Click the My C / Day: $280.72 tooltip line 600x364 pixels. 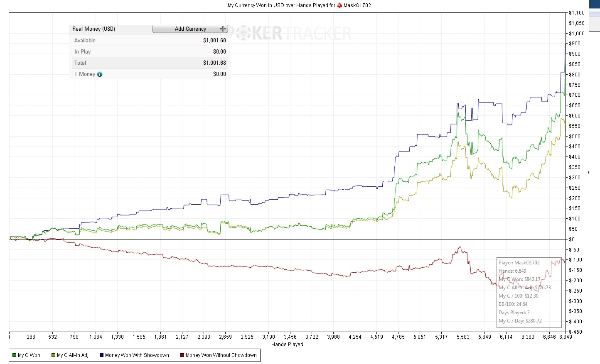point(520,321)
